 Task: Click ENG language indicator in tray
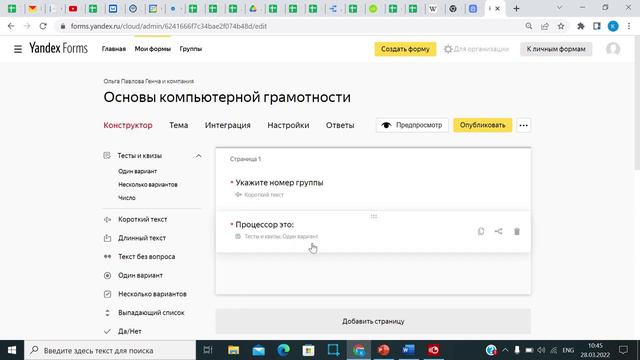(x=568, y=350)
